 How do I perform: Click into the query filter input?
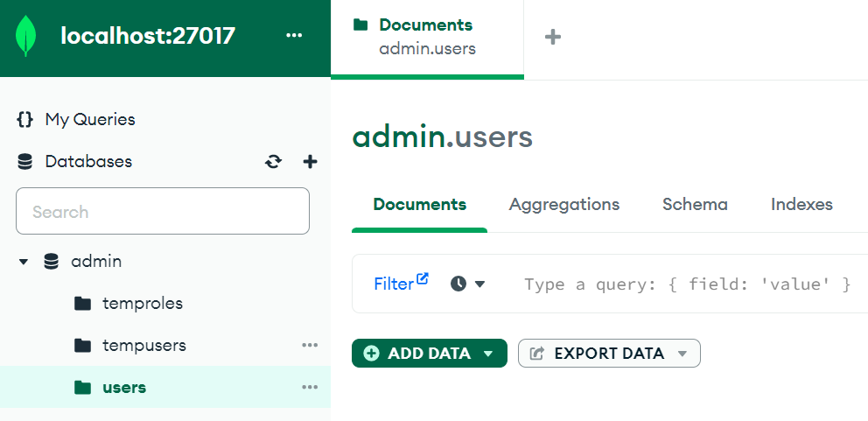pos(687,284)
